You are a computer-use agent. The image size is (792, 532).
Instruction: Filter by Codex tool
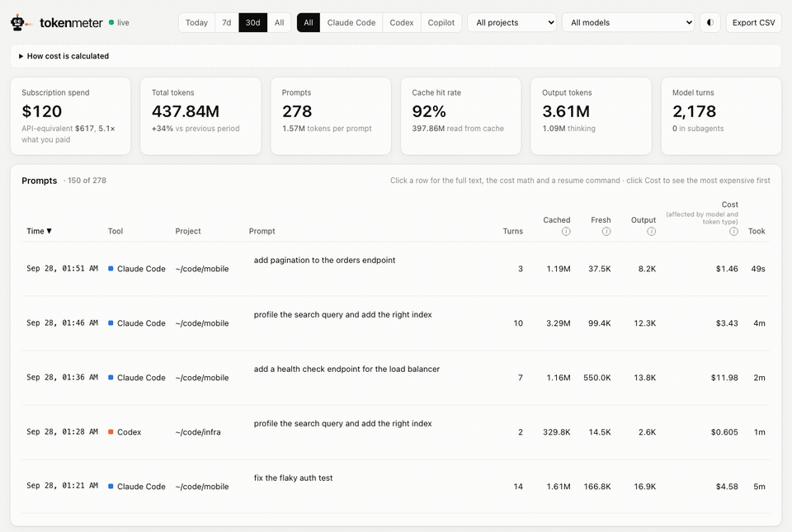(402, 23)
